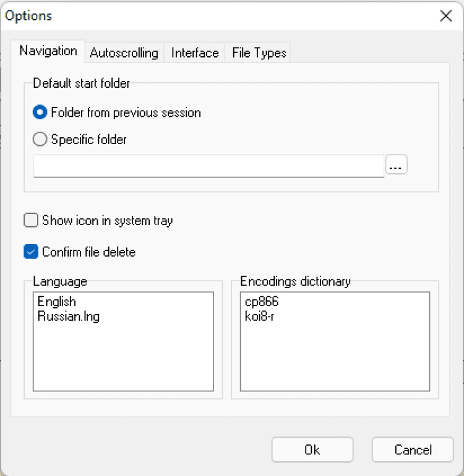Open the Autoscrolling tab
This screenshot has width=464, height=476.
124,53
